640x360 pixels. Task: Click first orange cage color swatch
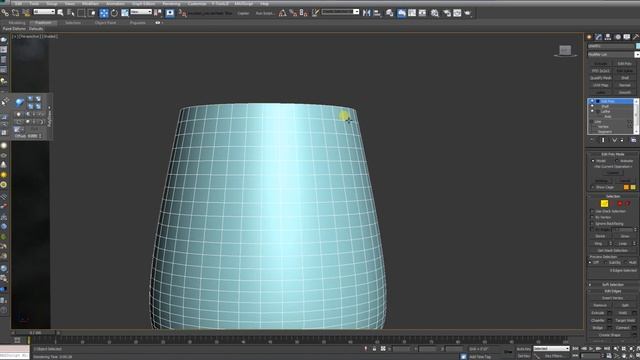click(626, 187)
